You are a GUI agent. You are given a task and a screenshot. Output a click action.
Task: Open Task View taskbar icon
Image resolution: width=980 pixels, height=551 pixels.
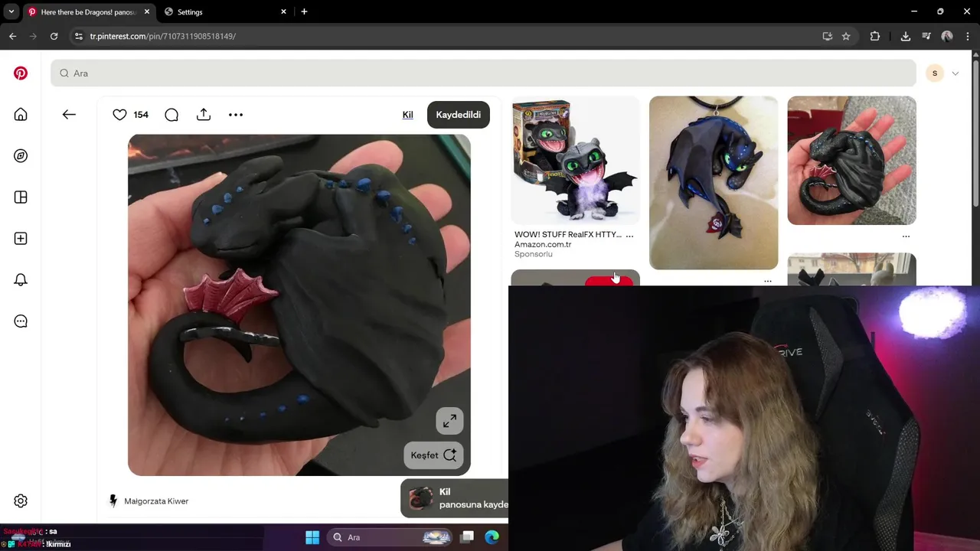click(467, 537)
